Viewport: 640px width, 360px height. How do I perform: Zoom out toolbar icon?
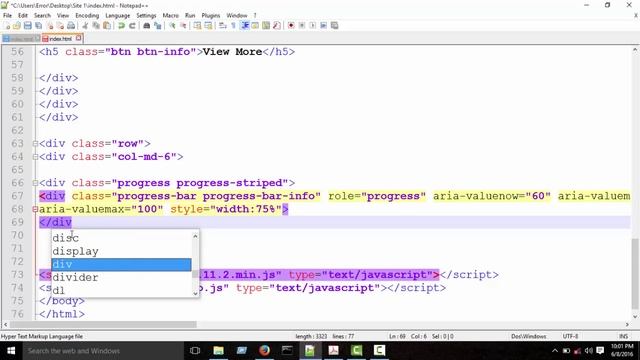183,26
